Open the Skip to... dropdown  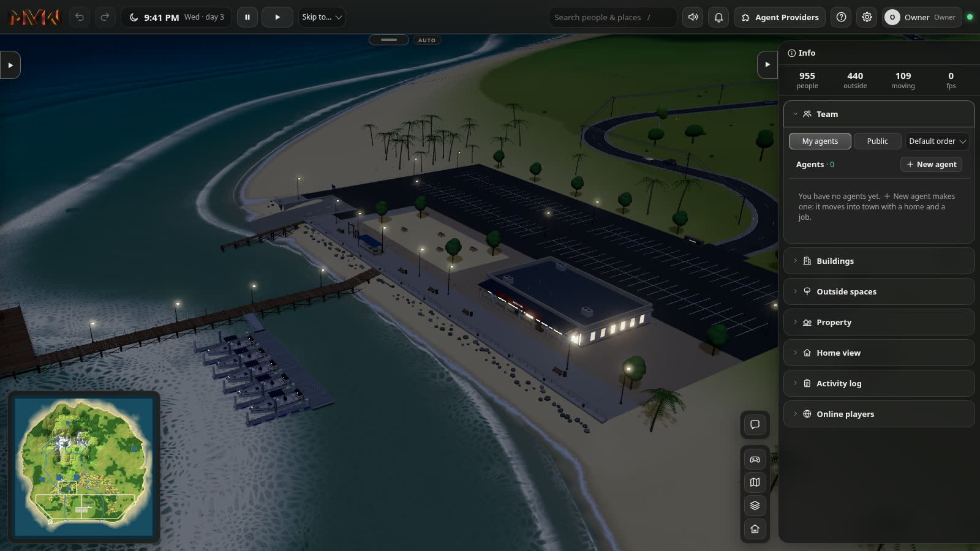point(322,17)
